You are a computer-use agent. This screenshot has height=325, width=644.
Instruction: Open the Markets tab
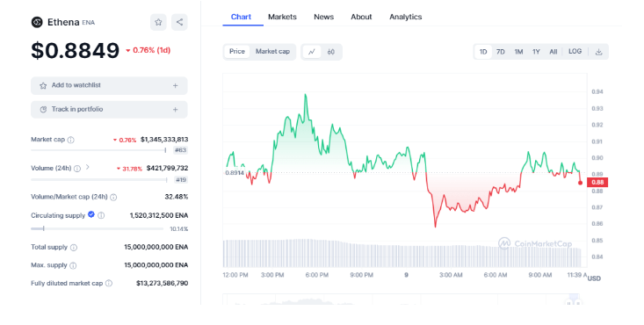[x=282, y=17]
